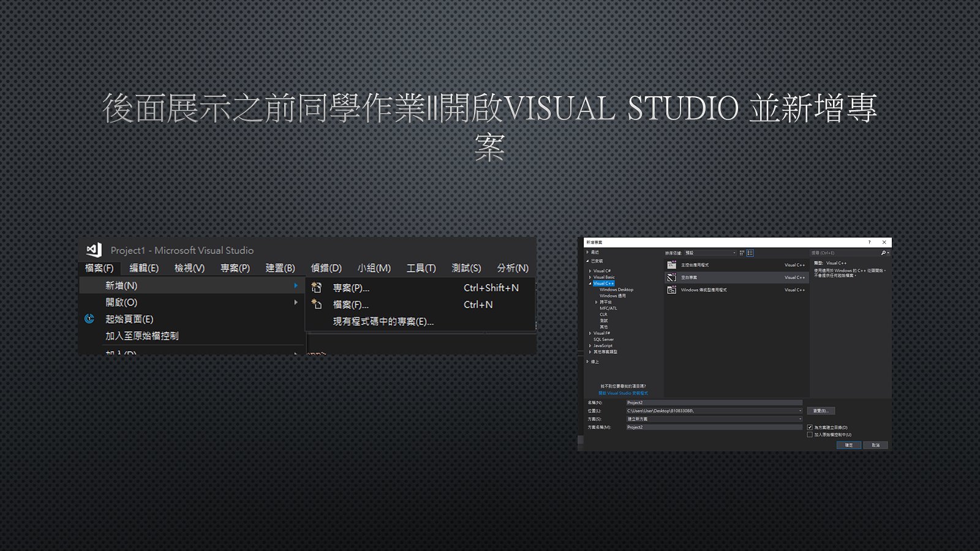Select Windows Desktop tree item
The height and width of the screenshot is (551, 980).
click(616, 290)
